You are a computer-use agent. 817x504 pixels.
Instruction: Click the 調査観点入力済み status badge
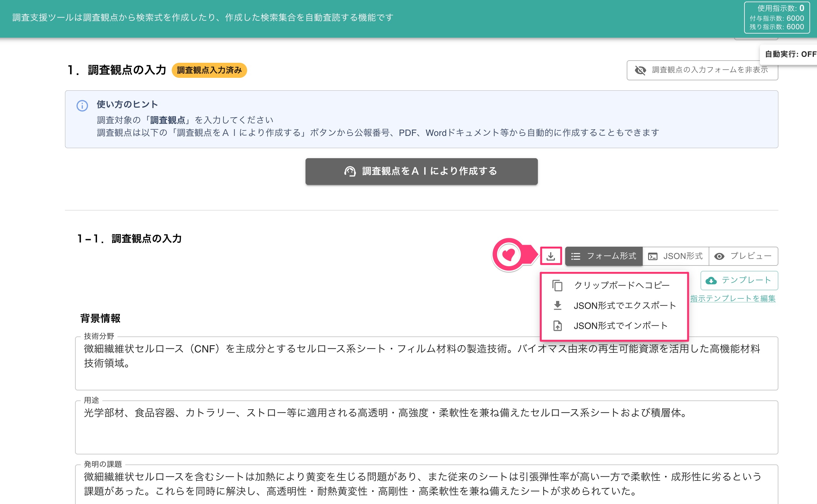pos(209,70)
